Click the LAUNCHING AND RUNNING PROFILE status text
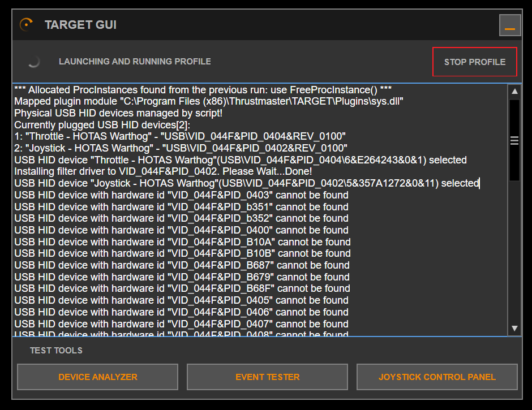 (x=135, y=62)
